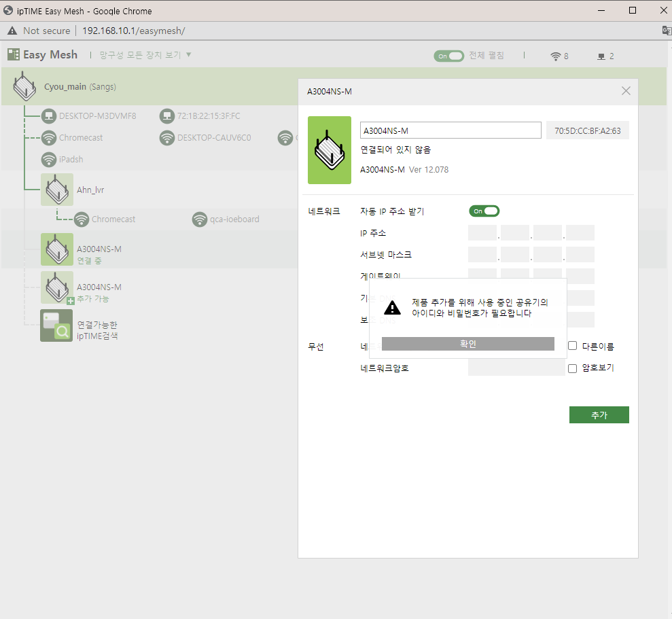The height and width of the screenshot is (619, 672).
Task: Click the qca-ioeboard wifi device icon
Action: 200,219
